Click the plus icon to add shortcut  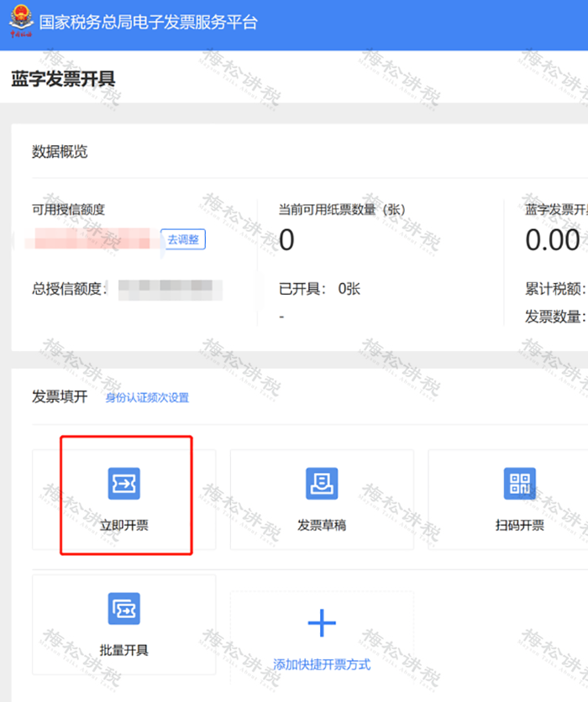pos(322,623)
